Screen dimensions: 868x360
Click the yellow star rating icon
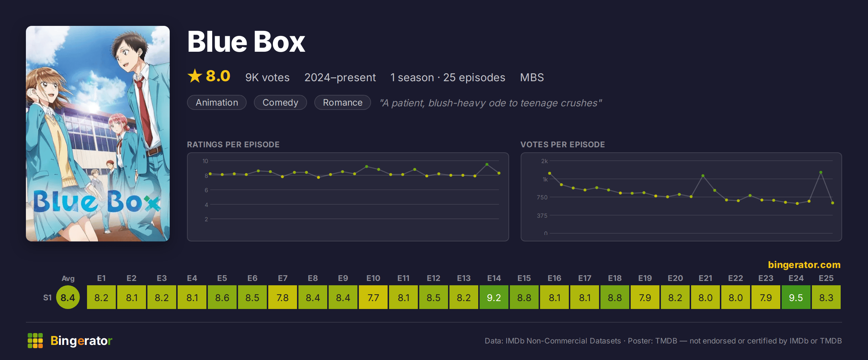pyautogui.click(x=195, y=76)
